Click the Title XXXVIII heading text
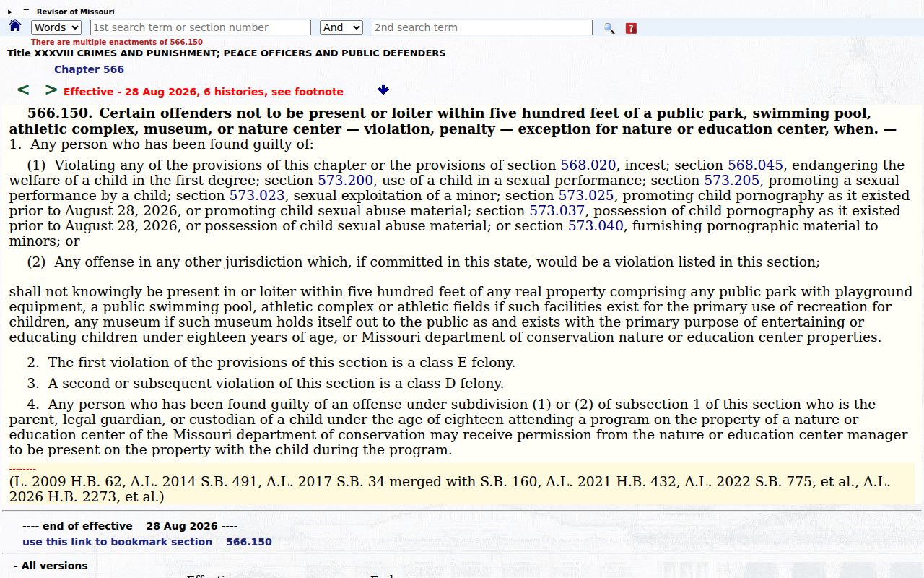Screen dimensions: 924x578 pos(227,53)
